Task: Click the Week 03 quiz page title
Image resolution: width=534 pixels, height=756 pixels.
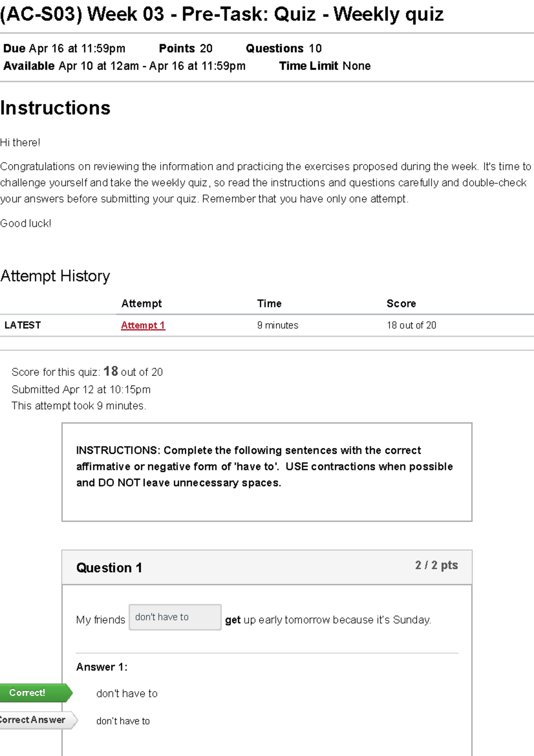Action: [x=222, y=14]
